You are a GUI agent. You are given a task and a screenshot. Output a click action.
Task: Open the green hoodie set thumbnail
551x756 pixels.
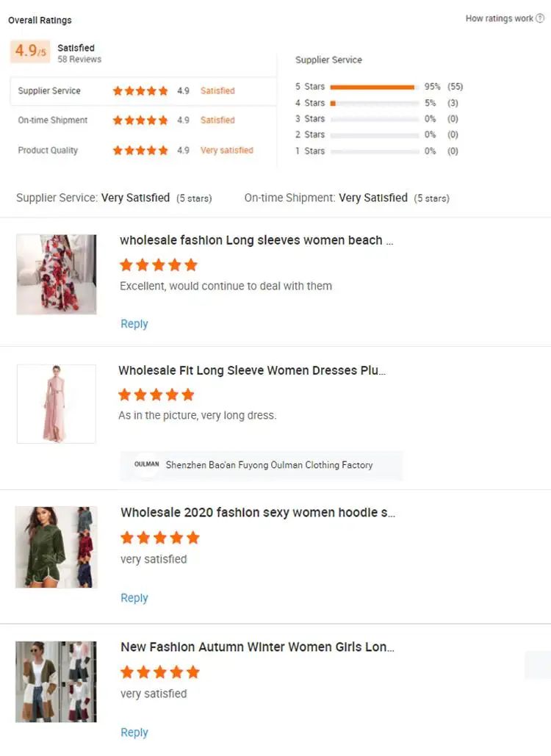[57, 547]
